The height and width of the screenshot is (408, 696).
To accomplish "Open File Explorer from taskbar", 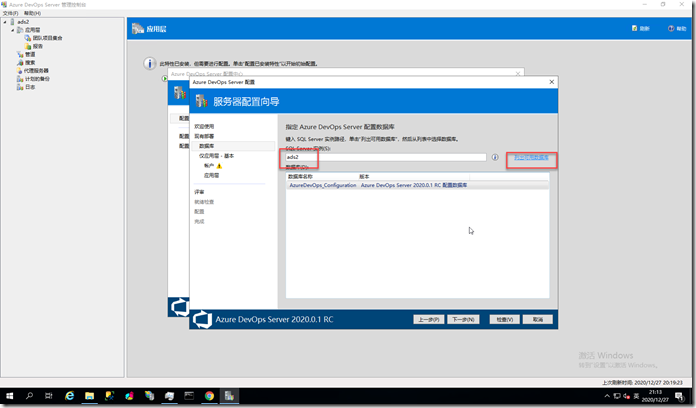I will point(90,396).
